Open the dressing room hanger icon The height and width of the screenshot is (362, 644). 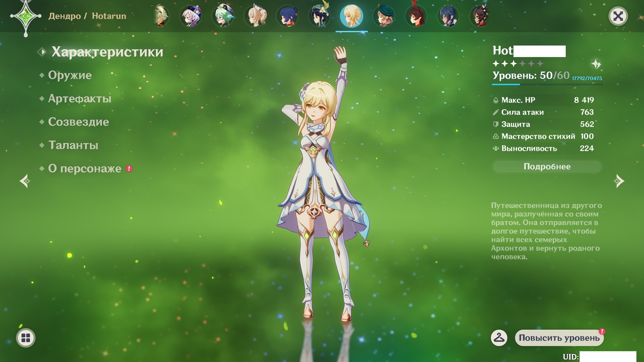click(x=499, y=338)
